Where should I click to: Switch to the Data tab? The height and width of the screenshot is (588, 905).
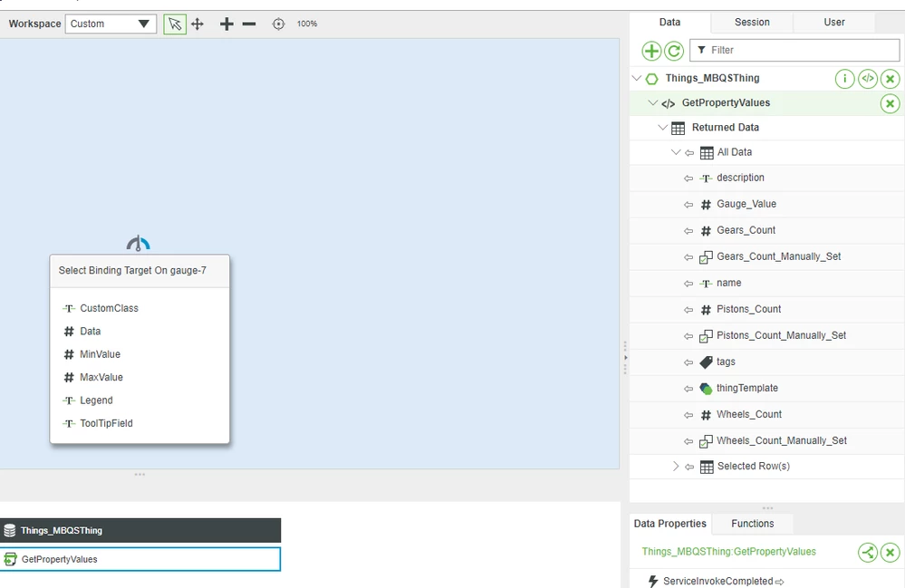(x=669, y=22)
